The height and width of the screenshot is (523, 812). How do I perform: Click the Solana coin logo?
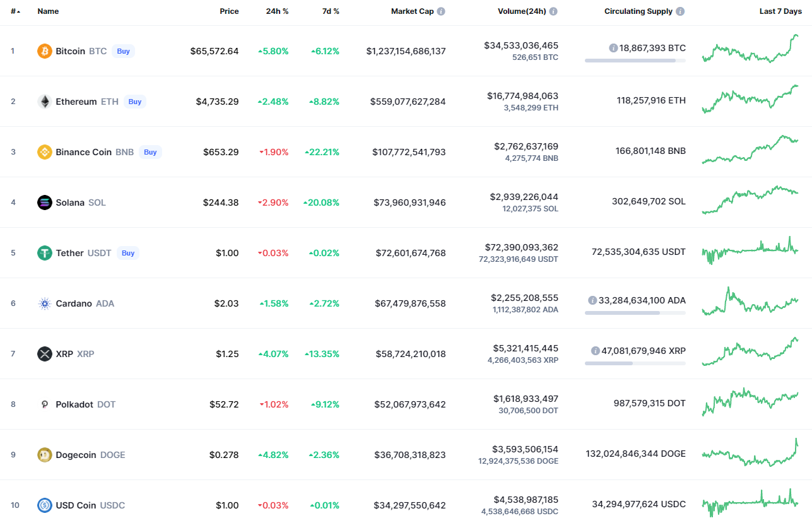click(x=45, y=203)
